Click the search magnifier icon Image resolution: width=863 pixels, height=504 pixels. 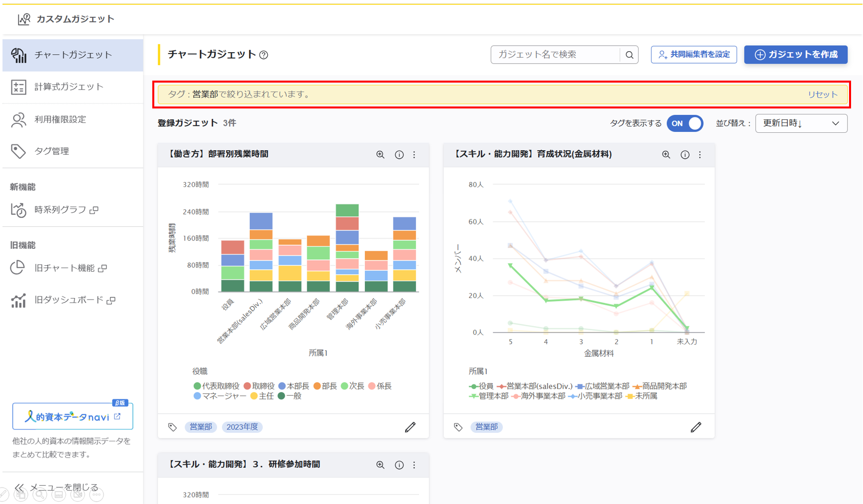[629, 55]
